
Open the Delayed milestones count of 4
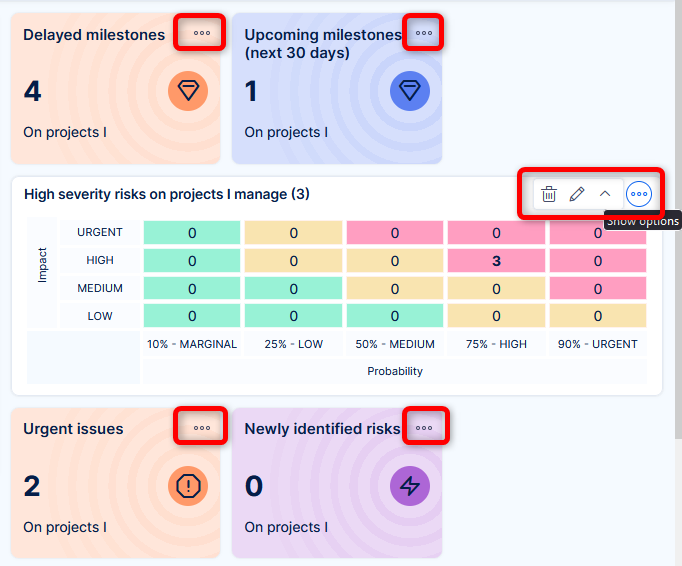tap(33, 92)
